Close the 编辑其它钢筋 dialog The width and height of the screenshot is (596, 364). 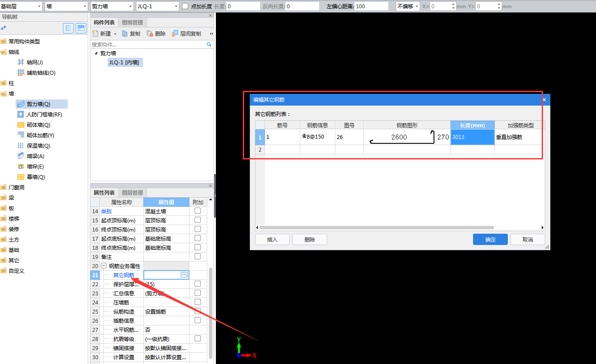pyautogui.click(x=544, y=100)
